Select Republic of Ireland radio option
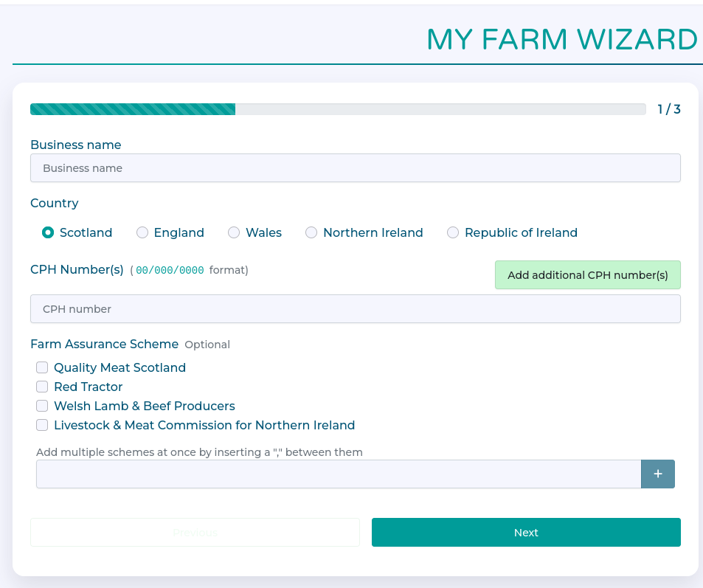The width and height of the screenshot is (703, 588). pos(453,232)
